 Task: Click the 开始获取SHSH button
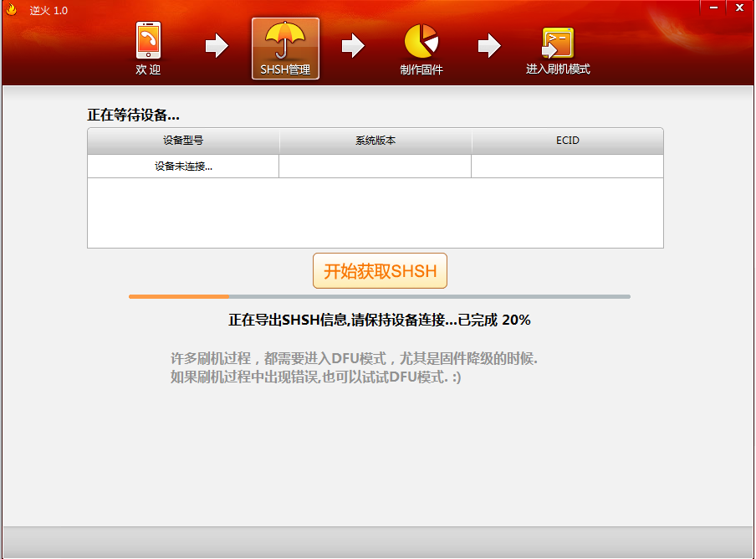click(380, 270)
